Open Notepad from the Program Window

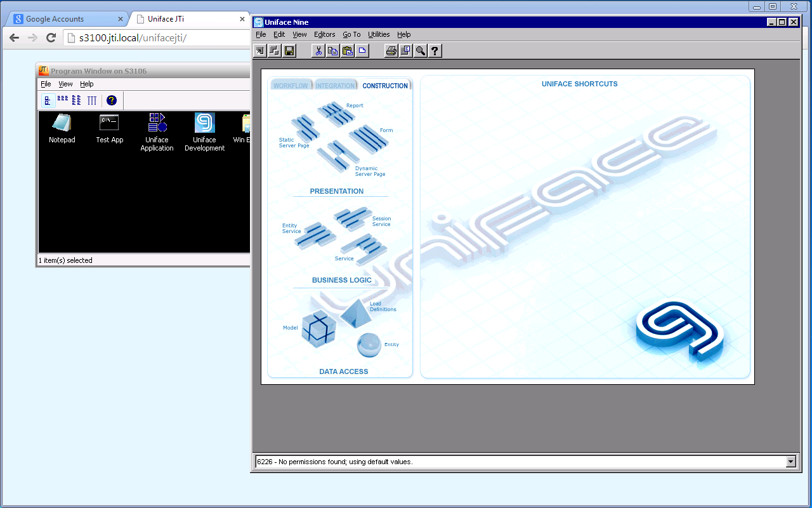click(62, 124)
